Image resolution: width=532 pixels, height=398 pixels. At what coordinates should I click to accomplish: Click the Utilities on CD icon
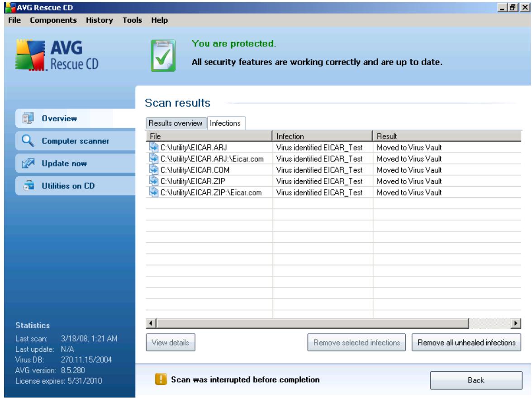click(x=28, y=186)
